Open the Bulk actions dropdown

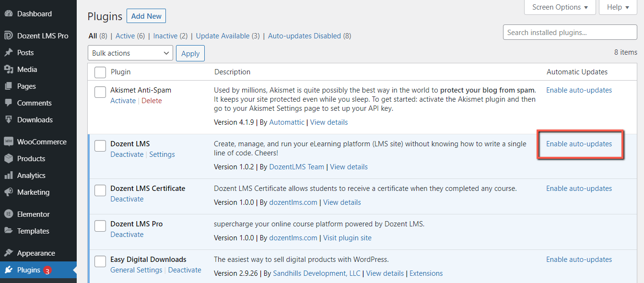pos(130,53)
